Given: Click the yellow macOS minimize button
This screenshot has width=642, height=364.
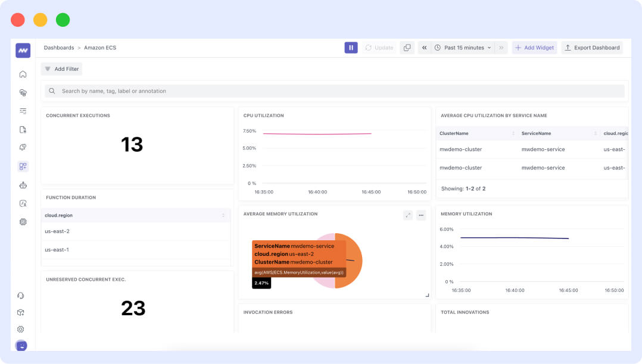Looking at the screenshot, I should (40, 20).
